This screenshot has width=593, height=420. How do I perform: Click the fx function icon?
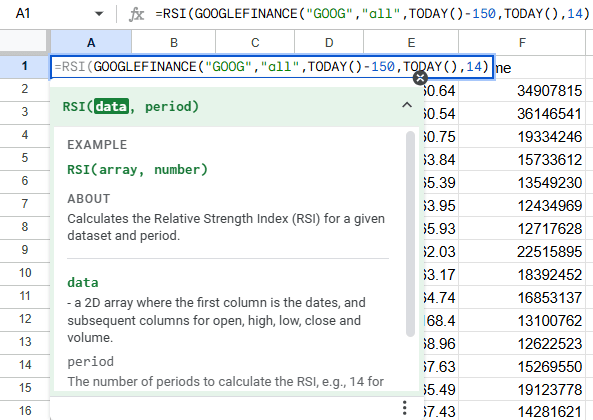(x=136, y=14)
